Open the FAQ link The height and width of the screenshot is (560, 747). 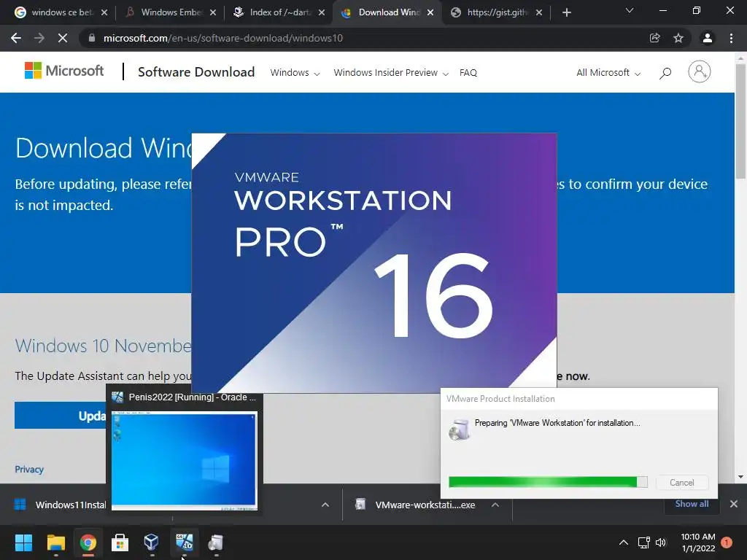click(x=468, y=73)
